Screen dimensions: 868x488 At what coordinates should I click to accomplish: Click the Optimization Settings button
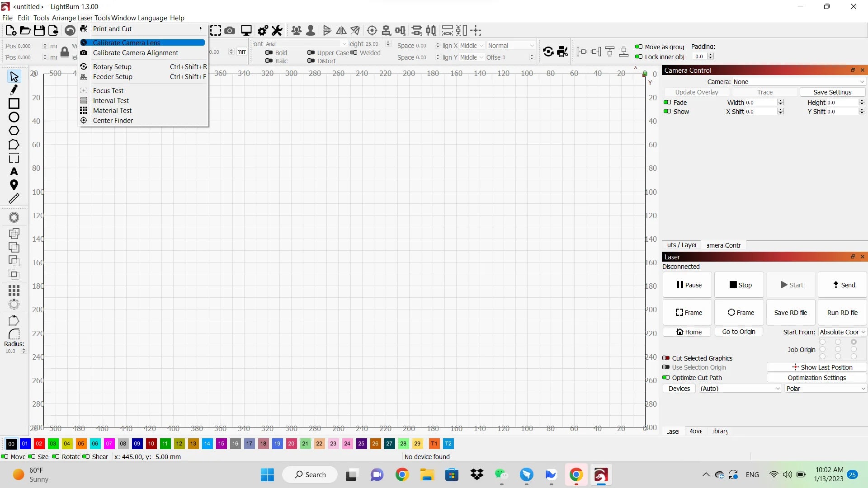click(x=816, y=378)
